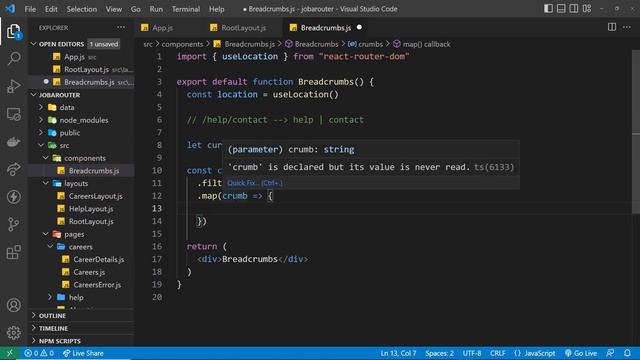Image resolution: width=640 pixels, height=360 pixels.
Task: Open the Run menu
Action: pos(156,9)
